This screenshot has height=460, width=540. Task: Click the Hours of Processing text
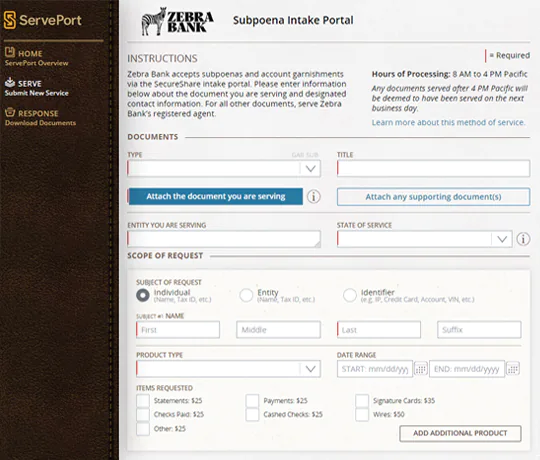coord(449,74)
